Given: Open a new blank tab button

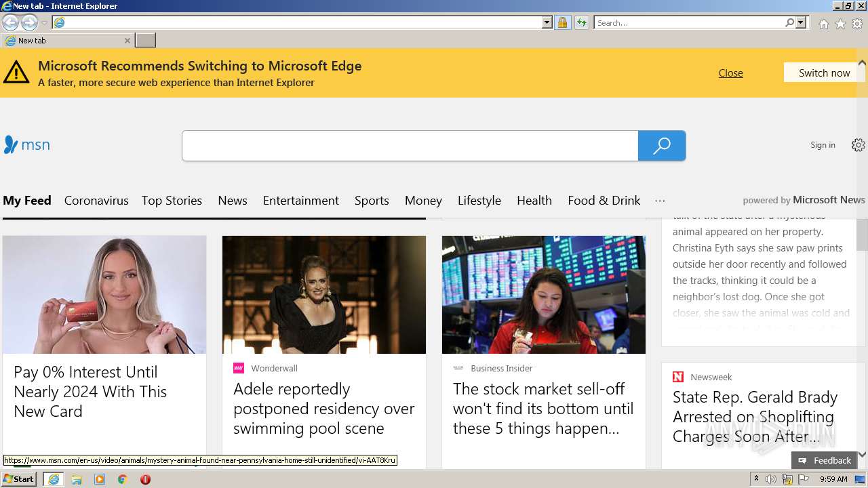Looking at the screenshot, I should click(x=145, y=41).
